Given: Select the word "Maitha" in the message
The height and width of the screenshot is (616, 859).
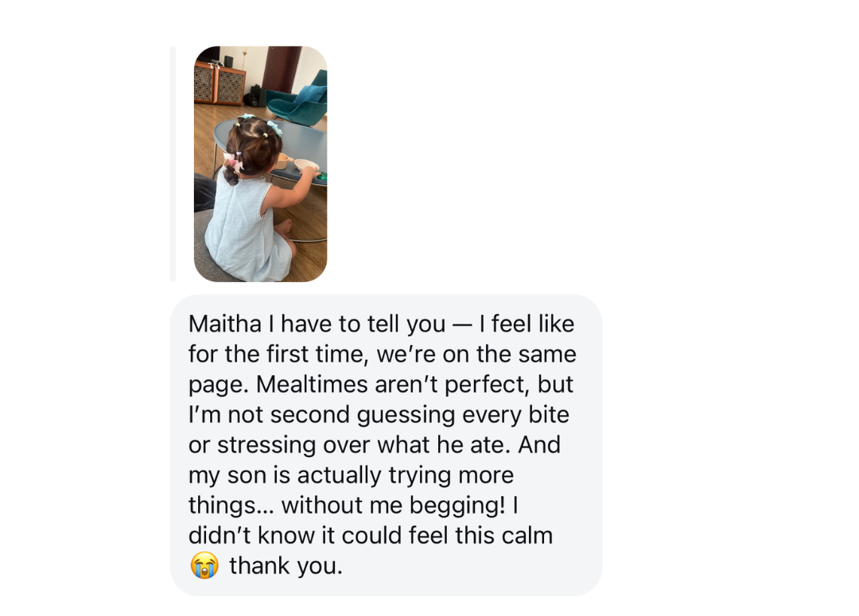Looking at the screenshot, I should (224, 323).
